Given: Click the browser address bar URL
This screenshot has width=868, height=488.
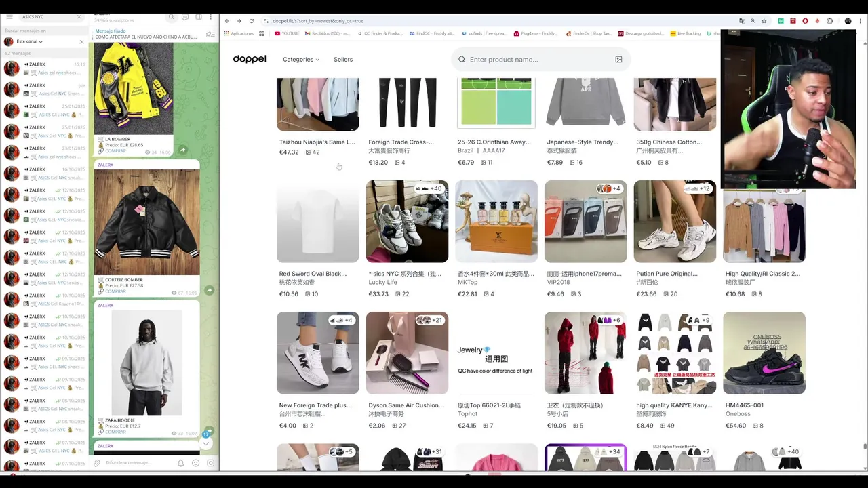Looking at the screenshot, I should coord(318,21).
